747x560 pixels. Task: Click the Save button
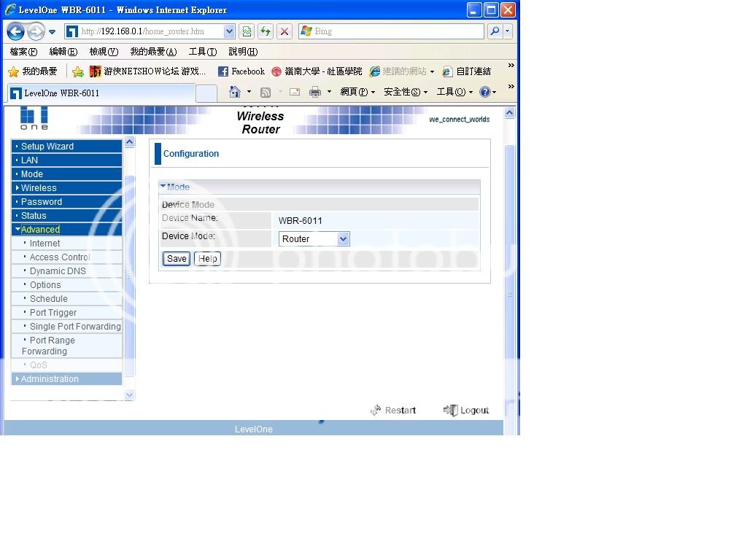click(x=177, y=259)
